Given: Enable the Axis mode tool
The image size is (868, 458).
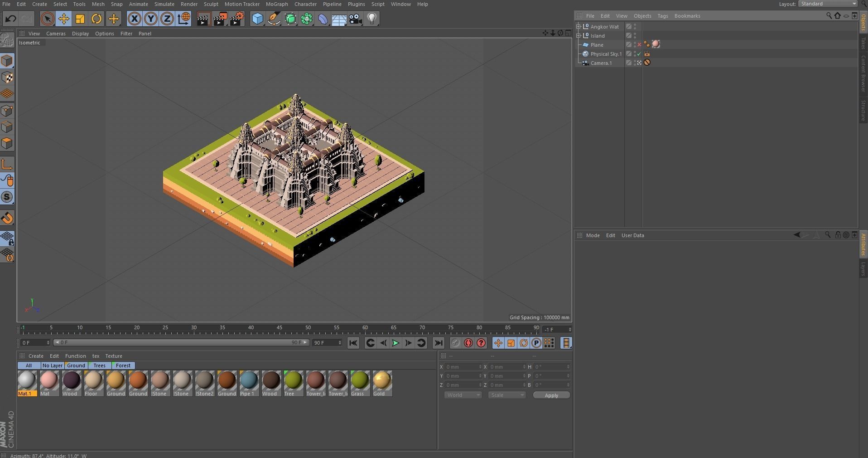Looking at the screenshot, I should click(7, 164).
